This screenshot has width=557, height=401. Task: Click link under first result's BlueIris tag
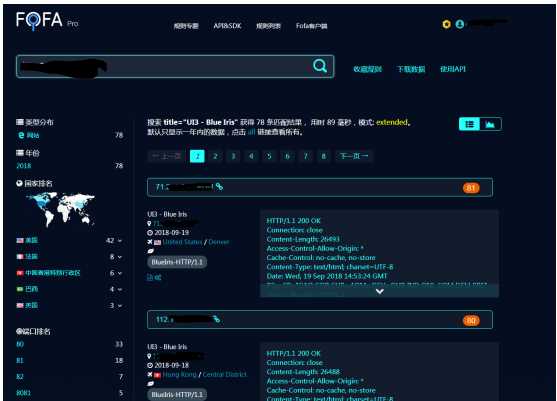pyautogui.click(x=154, y=277)
